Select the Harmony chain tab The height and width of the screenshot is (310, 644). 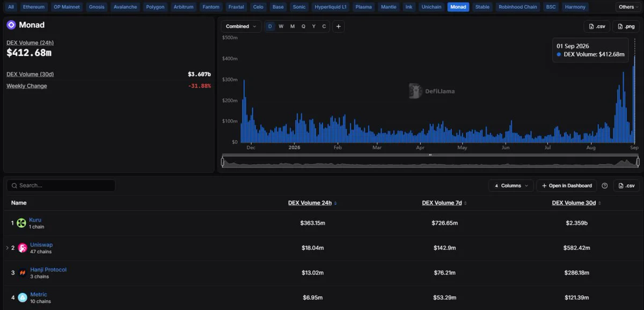coord(575,7)
